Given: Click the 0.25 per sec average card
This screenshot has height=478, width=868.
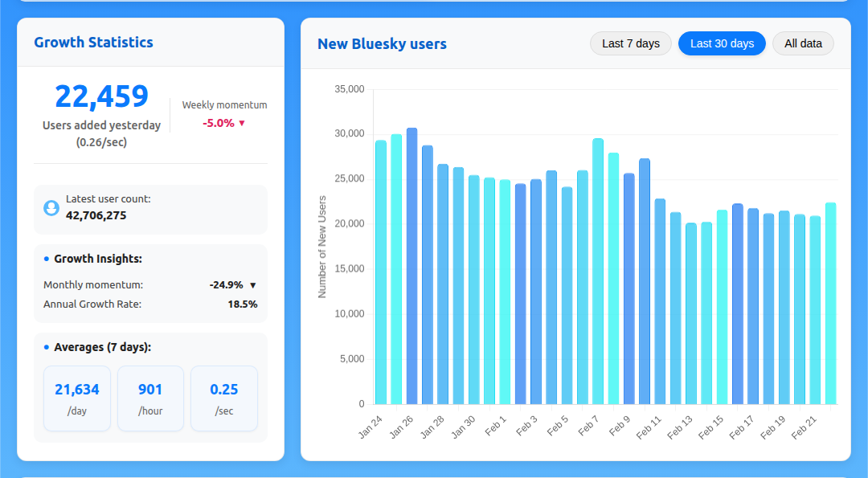Looking at the screenshot, I should [223, 398].
